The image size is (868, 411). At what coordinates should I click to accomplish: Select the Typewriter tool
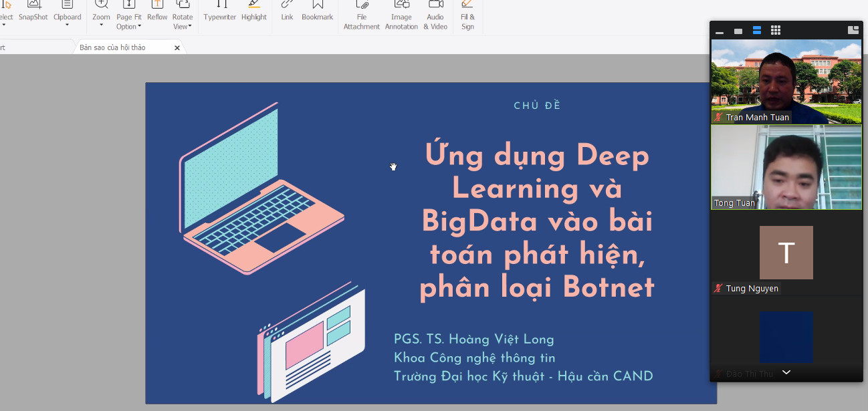(219, 11)
